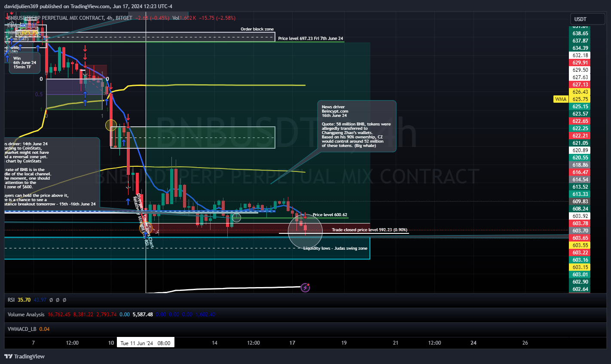611x364 pixels.
Task: Click Volume Analysis value 5,587.48
Action: click(143, 315)
